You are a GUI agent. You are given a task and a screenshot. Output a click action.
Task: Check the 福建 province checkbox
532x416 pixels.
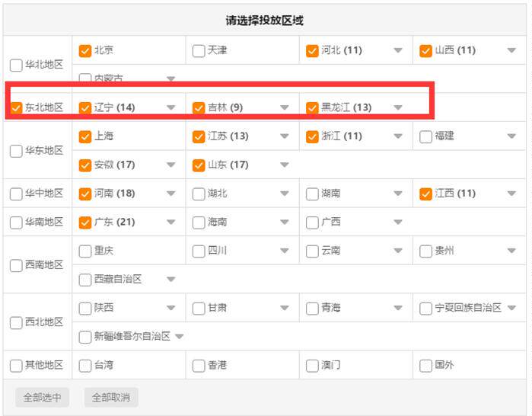tap(426, 137)
